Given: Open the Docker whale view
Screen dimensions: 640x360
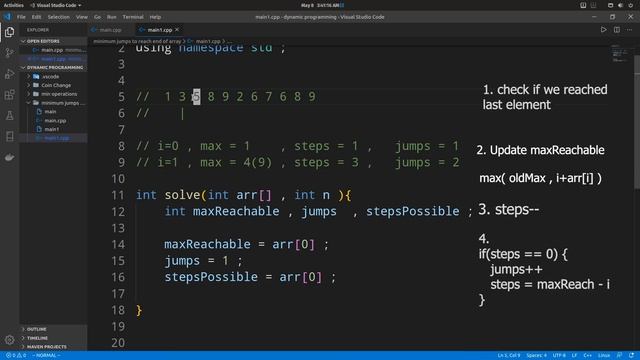Looking at the screenshot, I should [9, 157].
